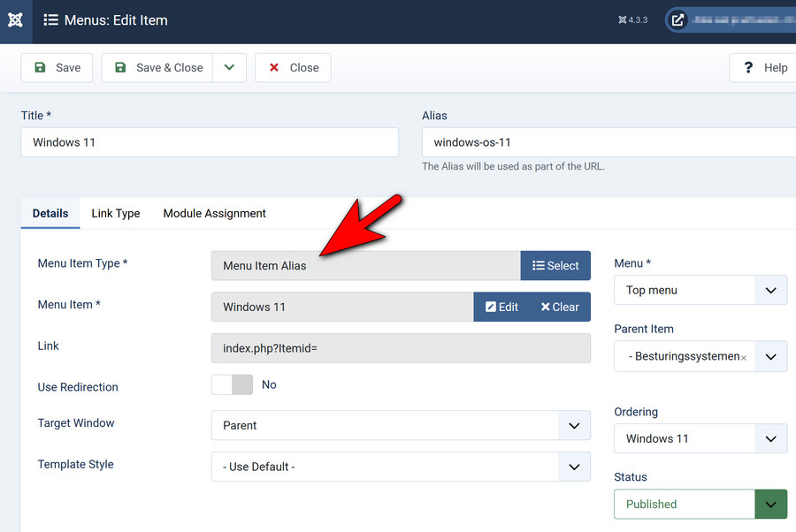Open the Template Style dropdown
Viewport: 796px width, 532px height.
(401, 467)
